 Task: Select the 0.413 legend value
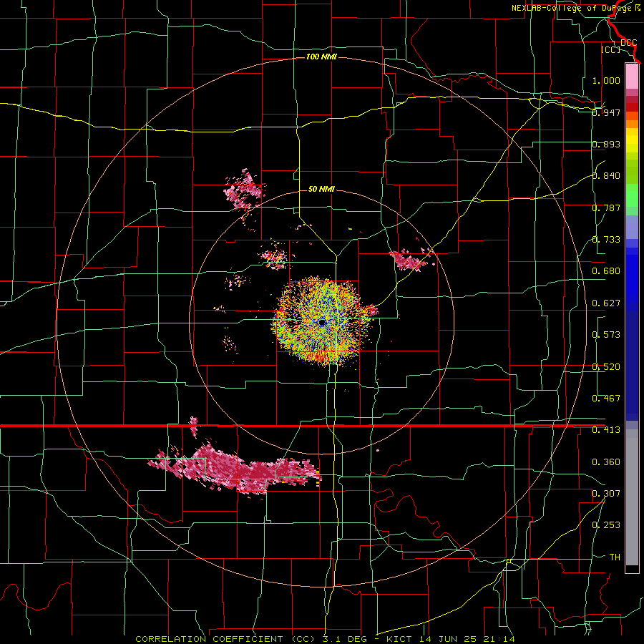coord(606,430)
